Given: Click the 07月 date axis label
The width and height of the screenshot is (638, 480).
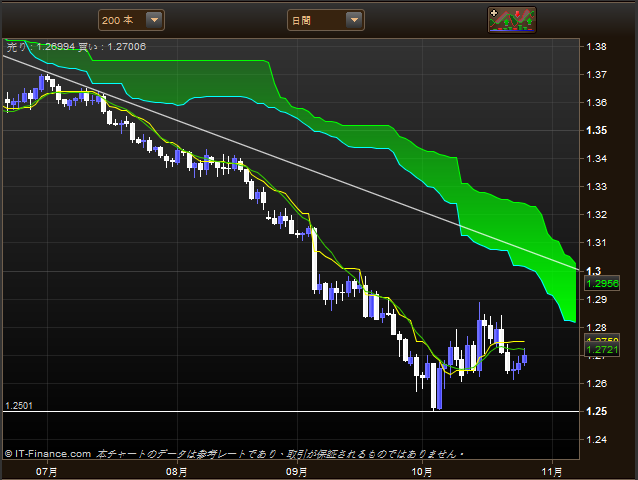Looking at the screenshot, I should [47, 472].
